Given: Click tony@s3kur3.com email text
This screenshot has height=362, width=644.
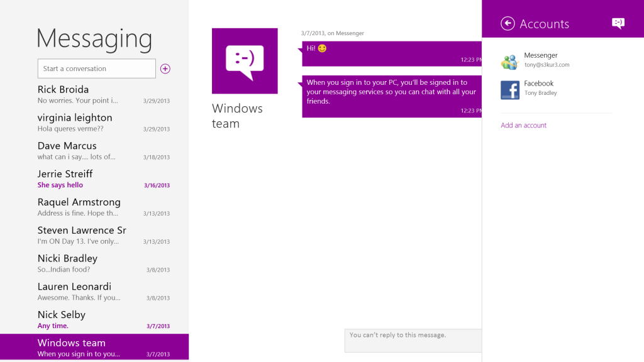Looking at the screenshot, I should 547,65.
